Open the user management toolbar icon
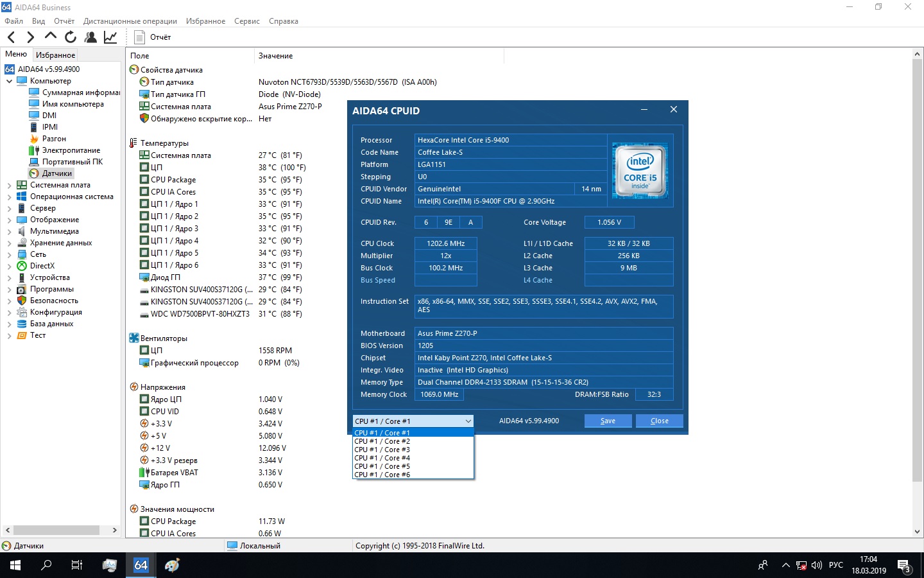The image size is (924, 578). (x=90, y=37)
